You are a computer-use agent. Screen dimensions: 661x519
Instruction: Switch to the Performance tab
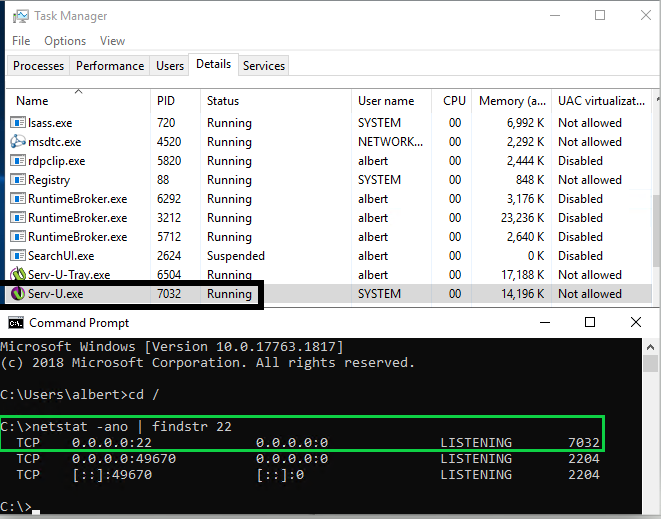[x=110, y=66]
